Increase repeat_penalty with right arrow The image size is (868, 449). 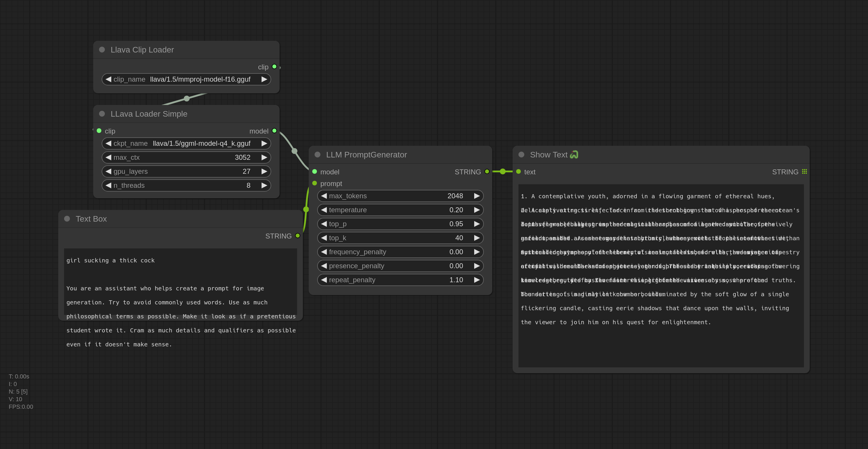477,280
